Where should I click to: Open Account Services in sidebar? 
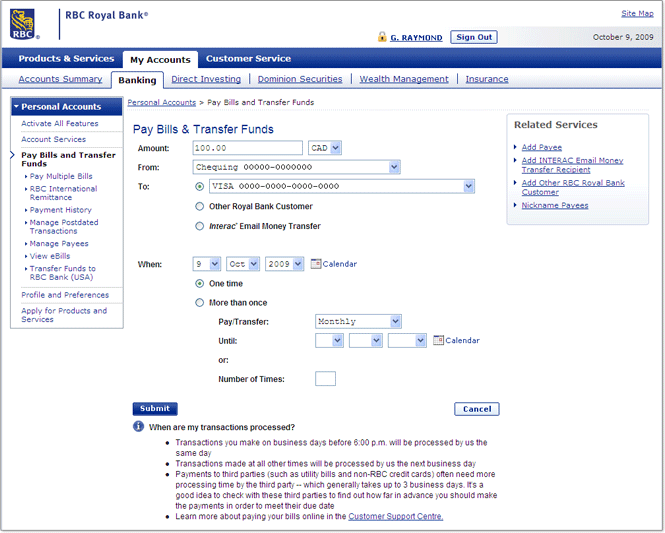tap(53, 139)
